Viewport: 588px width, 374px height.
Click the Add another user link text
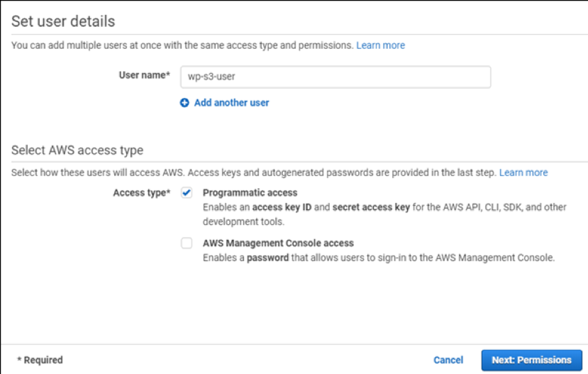[x=231, y=103]
